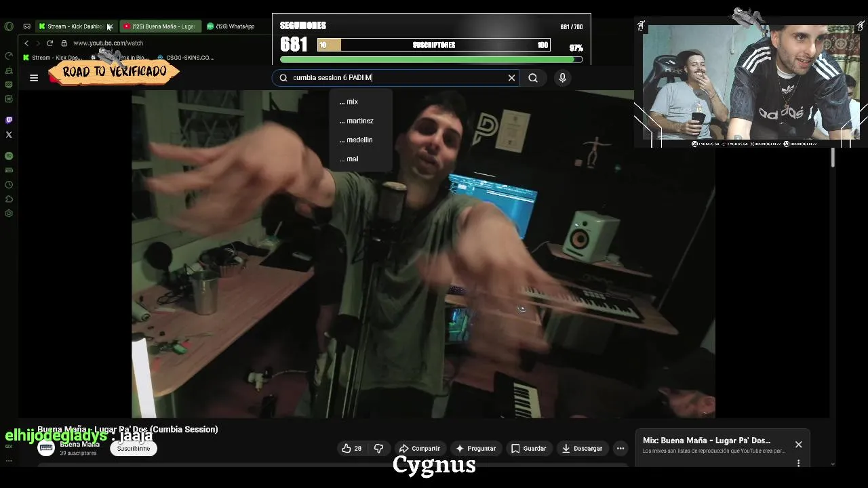Open the three-dot more actions menu
Image resolution: width=868 pixels, height=488 pixels.
click(620, 448)
